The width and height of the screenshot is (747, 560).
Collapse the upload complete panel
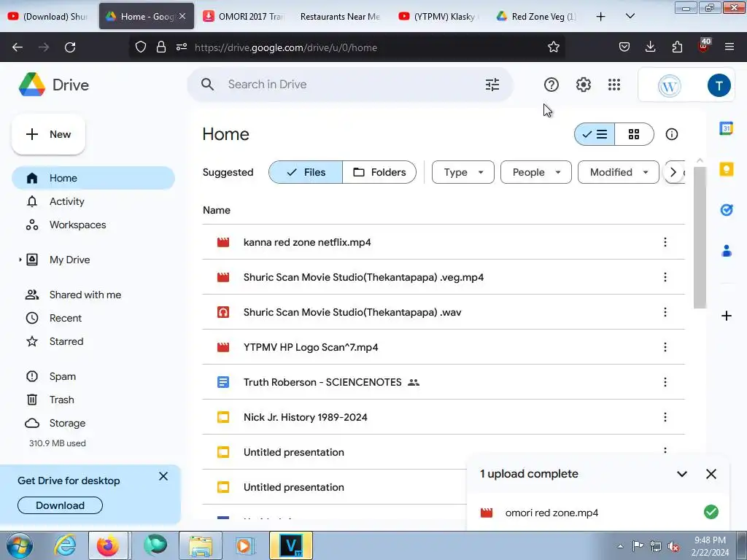682,474
